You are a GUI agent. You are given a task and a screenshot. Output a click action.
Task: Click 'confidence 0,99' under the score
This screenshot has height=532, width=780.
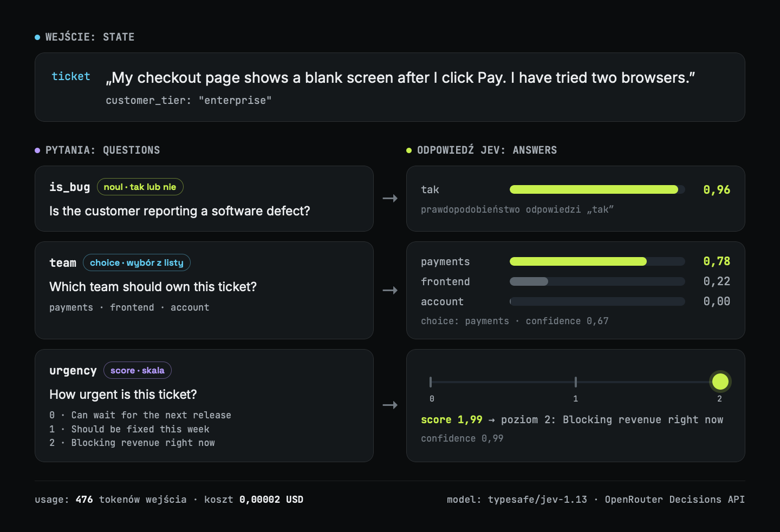(x=462, y=438)
